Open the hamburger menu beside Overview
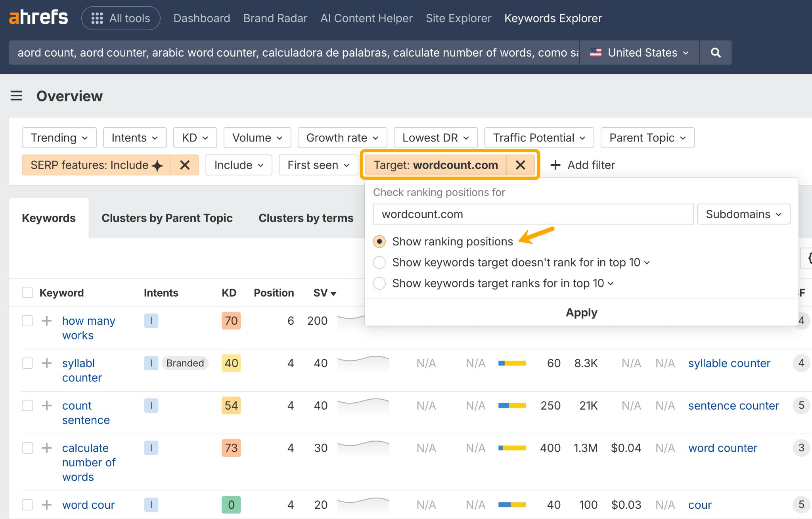This screenshot has height=519, width=812. pyautogui.click(x=16, y=96)
